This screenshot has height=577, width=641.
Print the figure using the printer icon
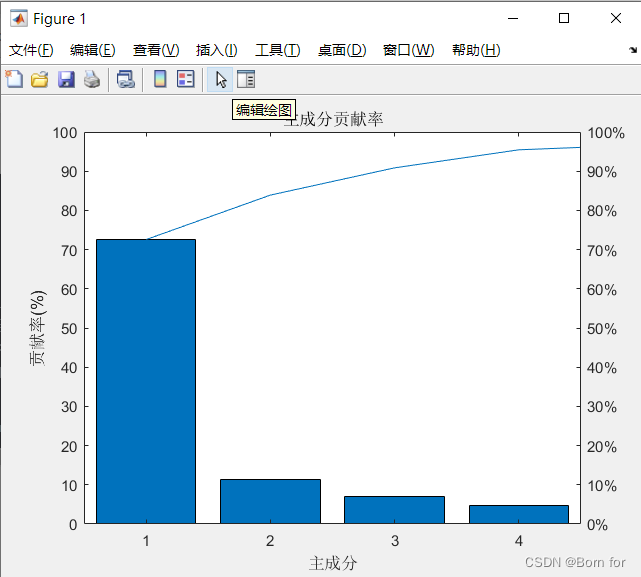tap(92, 79)
